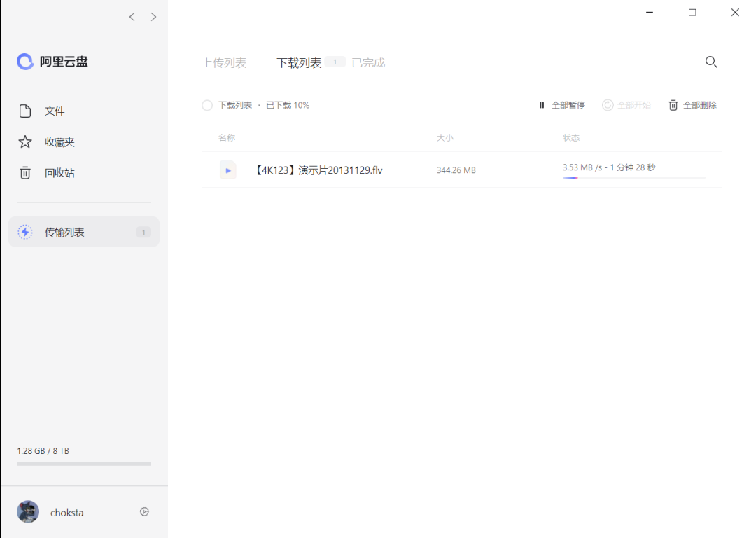Viewport: 756px width, 538px height.
Task: Click the trash icon beside 全部删除
Action: pyautogui.click(x=673, y=104)
